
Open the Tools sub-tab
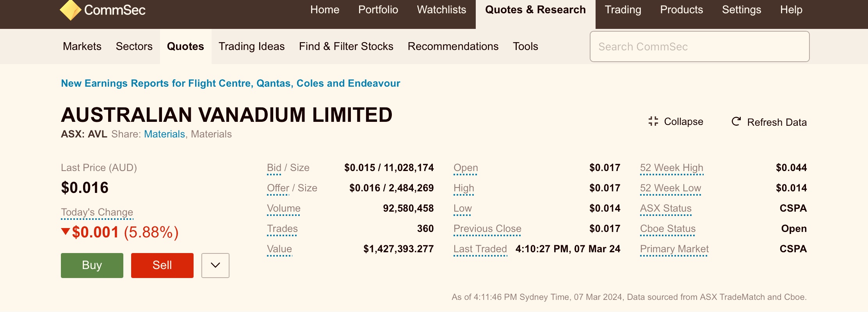coord(525,46)
